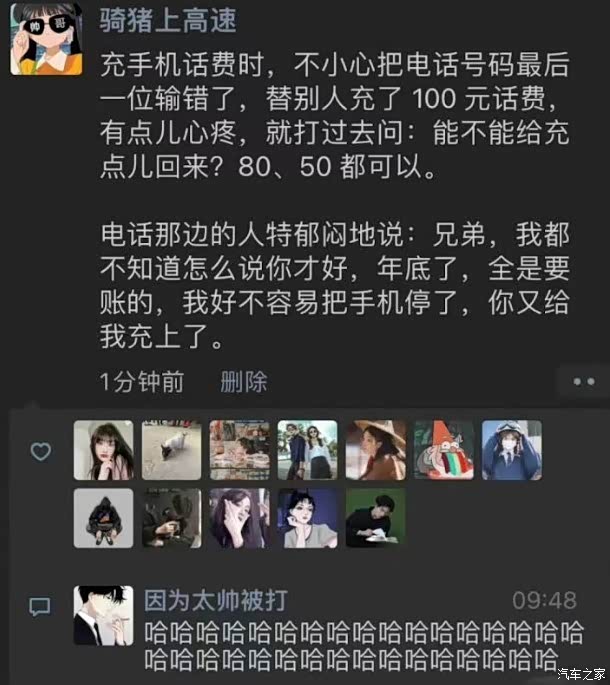Select the post text about 充手机话费
This screenshot has width=610, height=685.
[x=335, y=200]
